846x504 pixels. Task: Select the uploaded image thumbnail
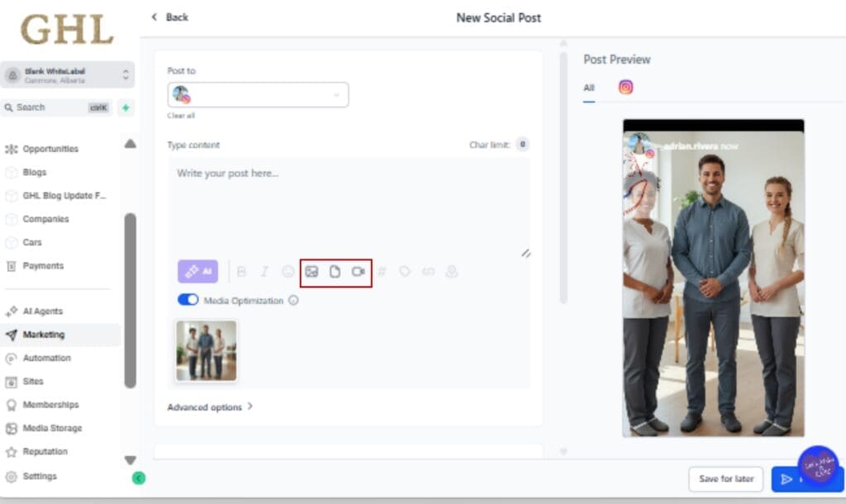point(206,352)
